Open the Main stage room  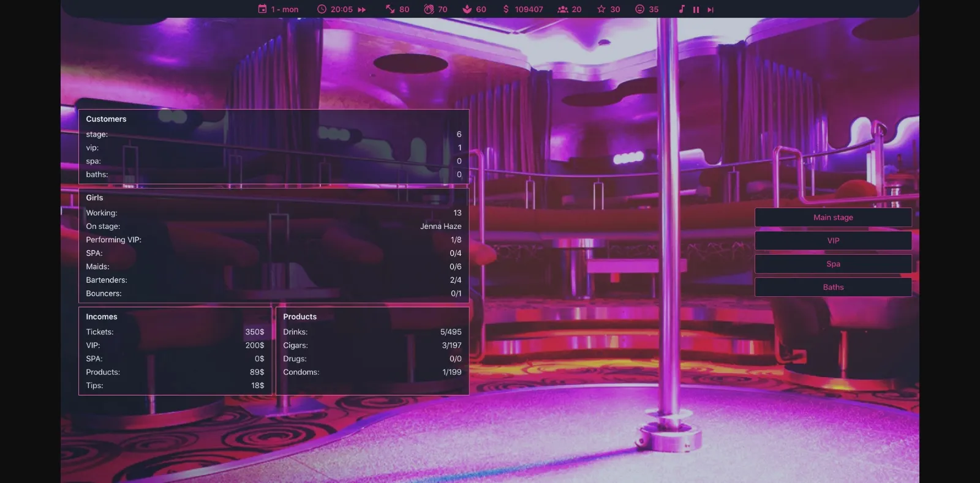[833, 217]
